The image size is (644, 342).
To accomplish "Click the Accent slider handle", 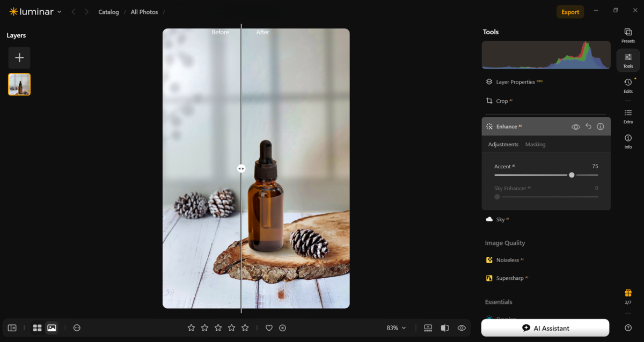I will tap(572, 175).
